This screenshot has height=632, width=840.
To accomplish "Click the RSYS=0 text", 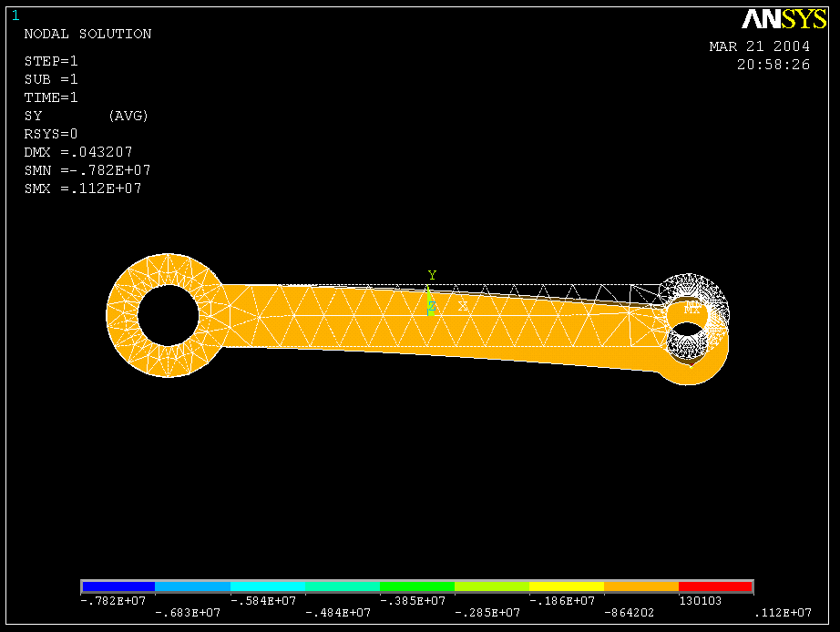I will (51, 134).
